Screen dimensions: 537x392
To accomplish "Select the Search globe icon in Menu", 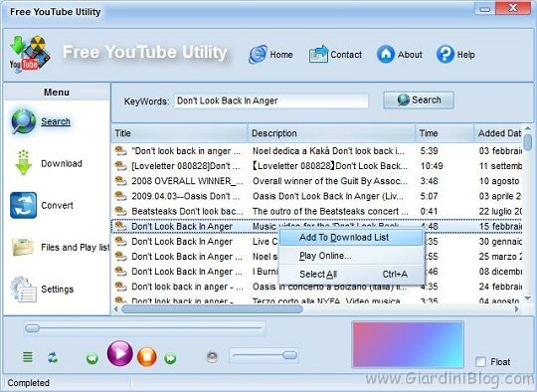I will pos(23,121).
